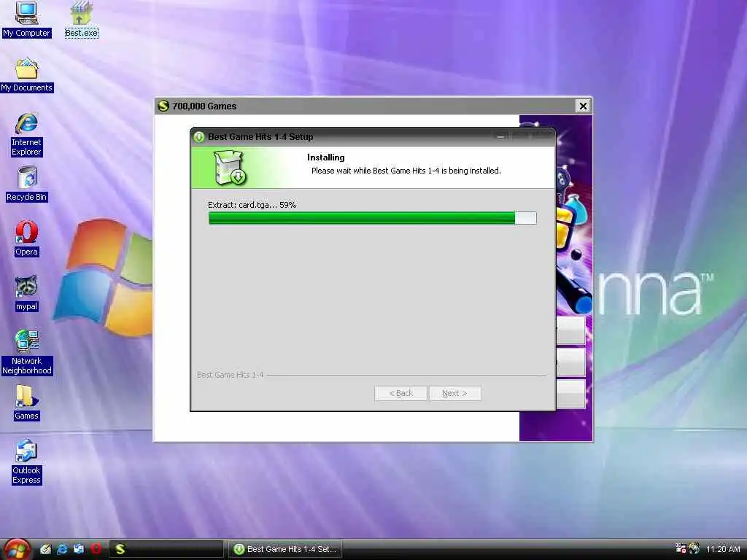This screenshot has height=560, width=747.
Task: Click the Start orb button
Action: click(17, 549)
